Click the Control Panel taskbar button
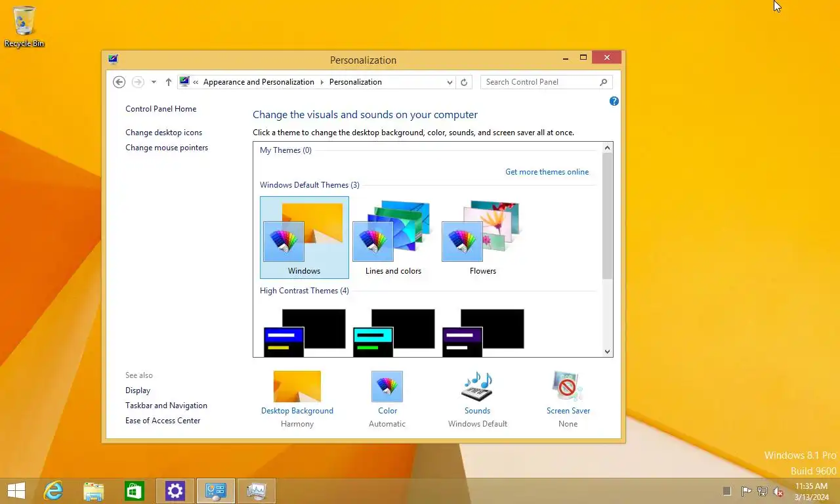Image resolution: width=840 pixels, height=504 pixels. coord(216,491)
